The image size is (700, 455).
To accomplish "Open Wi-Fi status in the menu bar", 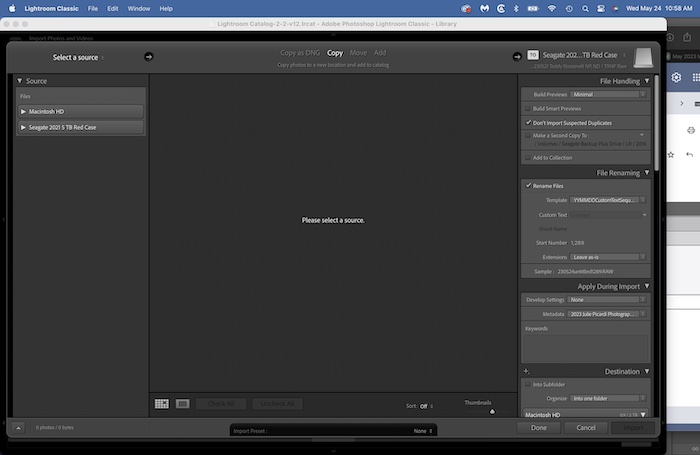I will tap(551, 8).
